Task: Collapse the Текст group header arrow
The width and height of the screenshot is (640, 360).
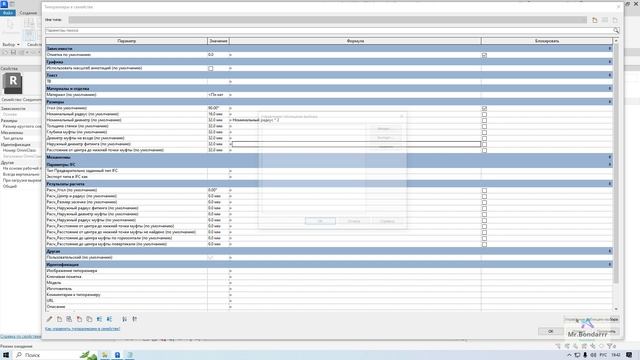Action: [x=610, y=75]
